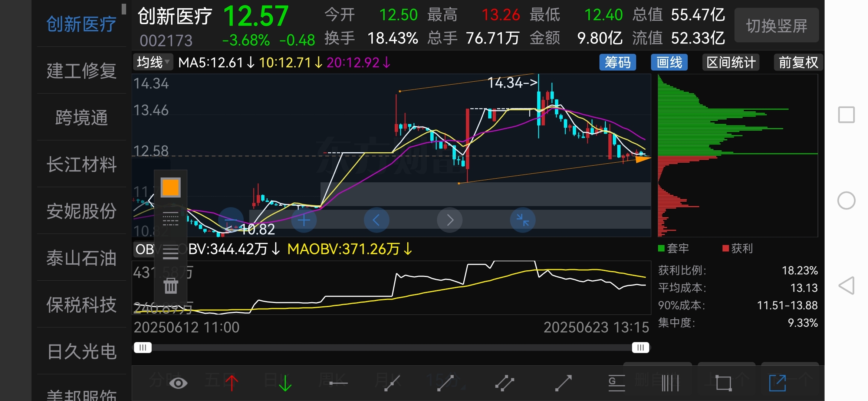Collapse chart with shrink arrows button

click(x=523, y=220)
